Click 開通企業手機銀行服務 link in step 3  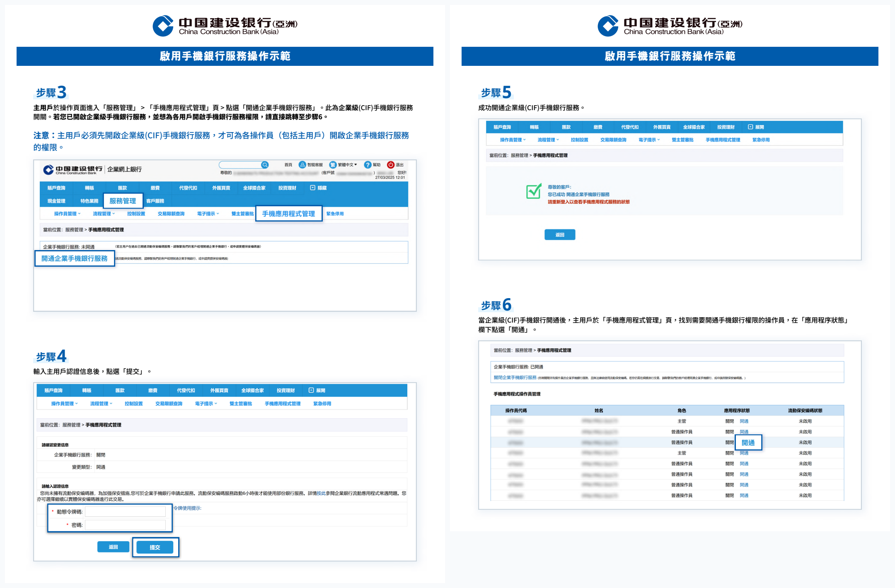[x=75, y=258]
